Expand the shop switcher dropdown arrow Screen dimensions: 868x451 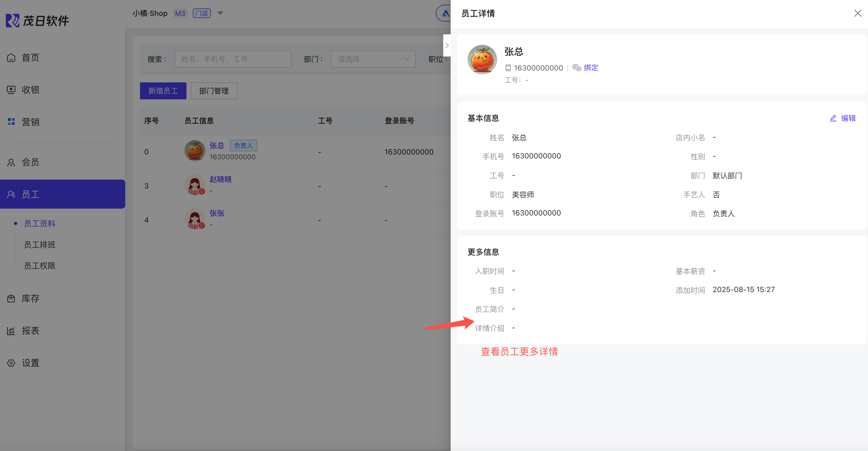coord(220,13)
